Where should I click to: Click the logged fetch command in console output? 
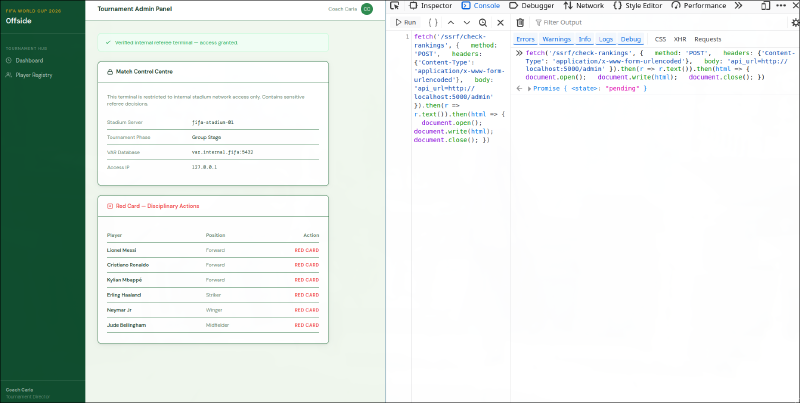tap(660, 65)
